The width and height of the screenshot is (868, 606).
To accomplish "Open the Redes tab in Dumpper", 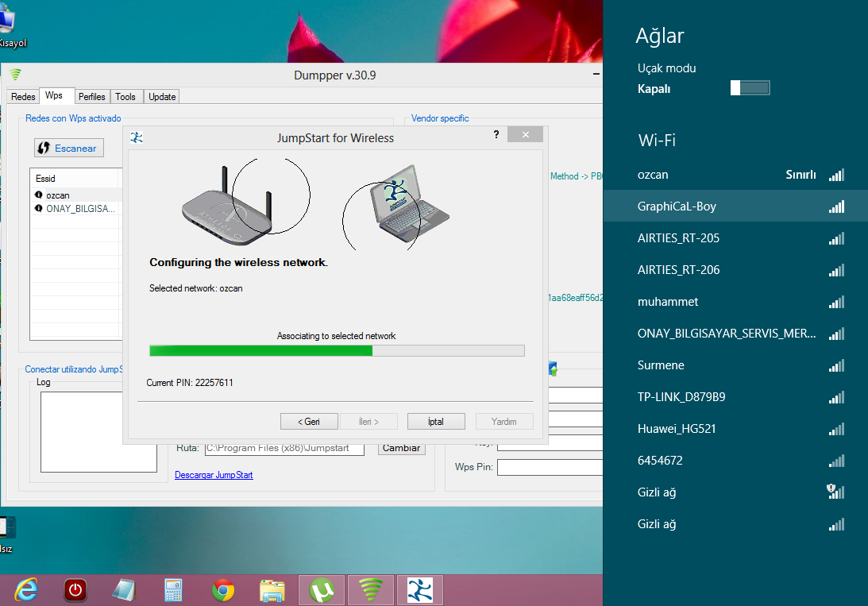I will 23,96.
